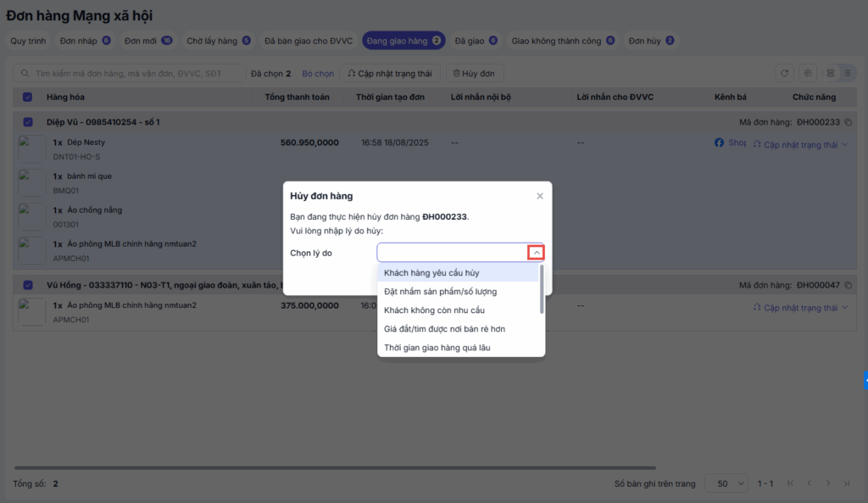The height and width of the screenshot is (503, 868).
Task: Copy order code ĐH000233 icon
Action: 848,122
